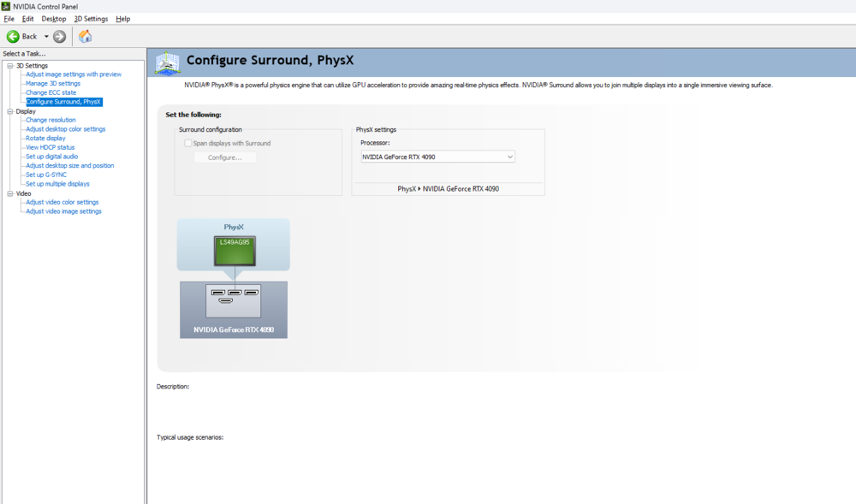Click the Back text label
The height and width of the screenshot is (504, 856).
click(29, 37)
